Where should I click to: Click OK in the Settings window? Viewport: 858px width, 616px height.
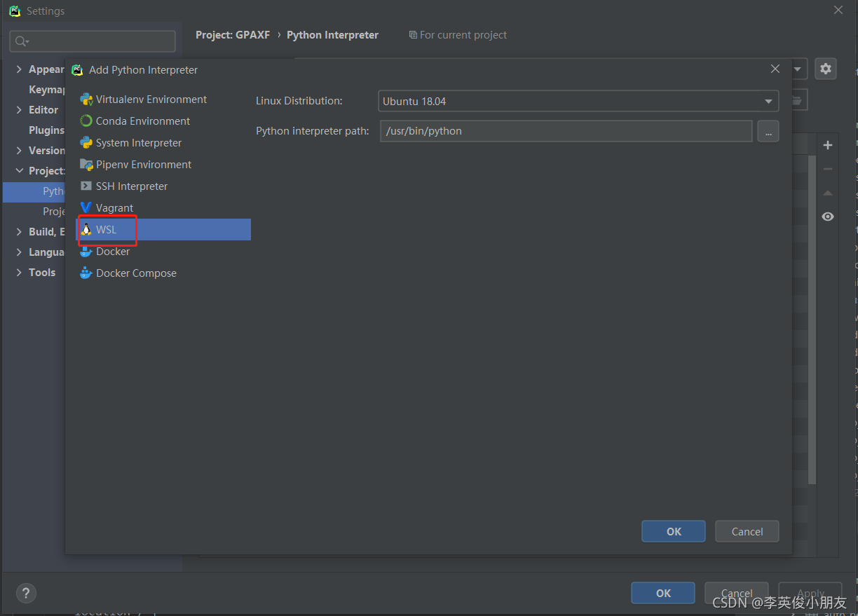click(663, 593)
